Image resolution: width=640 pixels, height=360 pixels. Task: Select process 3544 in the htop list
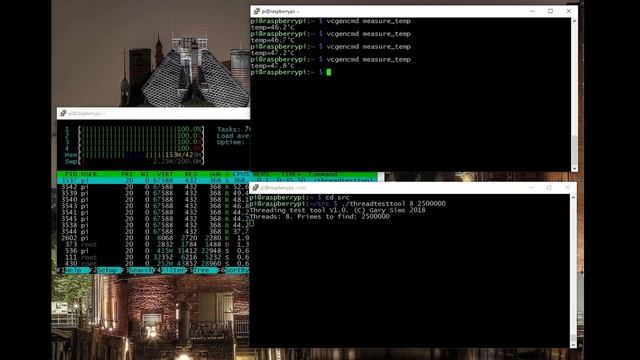(153, 231)
